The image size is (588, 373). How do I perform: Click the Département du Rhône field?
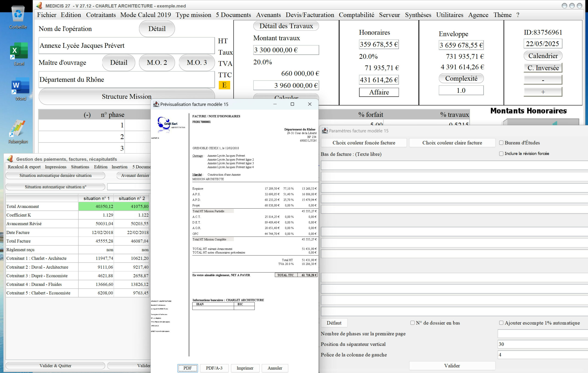point(127,79)
